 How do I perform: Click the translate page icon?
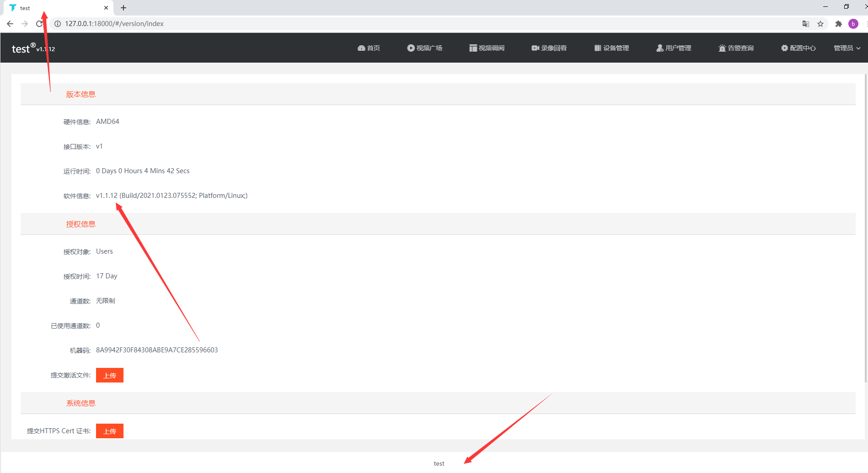coord(806,24)
